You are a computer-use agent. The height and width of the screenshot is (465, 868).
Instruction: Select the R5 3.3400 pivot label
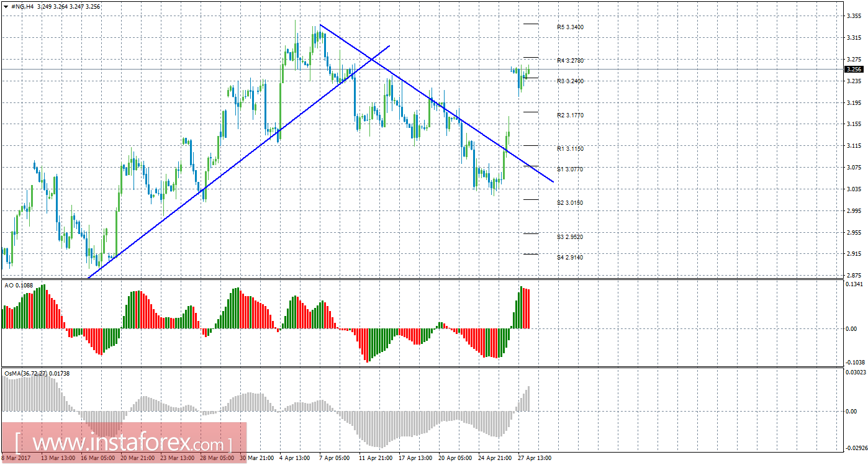pos(570,27)
